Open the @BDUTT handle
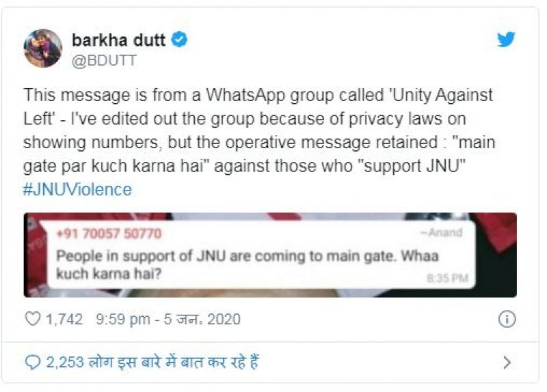 (x=104, y=61)
